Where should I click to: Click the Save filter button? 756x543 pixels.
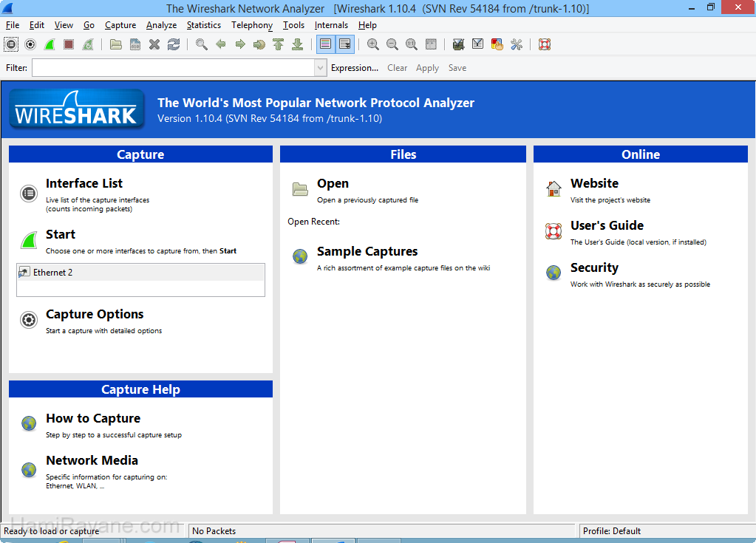click(x=457, y=68)
